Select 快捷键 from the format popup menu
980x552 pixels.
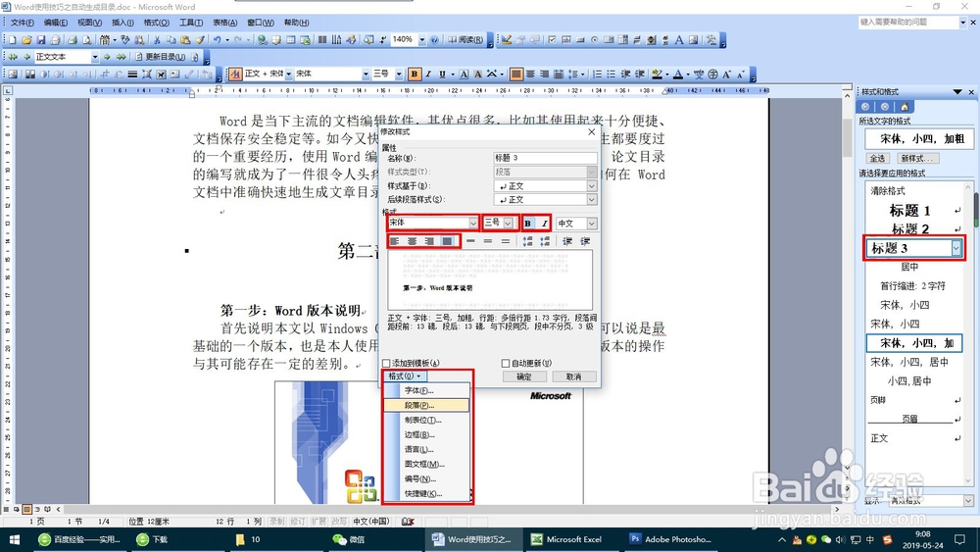pos(427,493)
